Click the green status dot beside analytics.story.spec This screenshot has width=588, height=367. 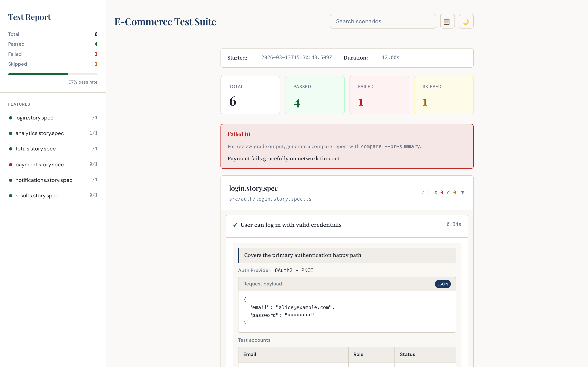coord(10,133)
